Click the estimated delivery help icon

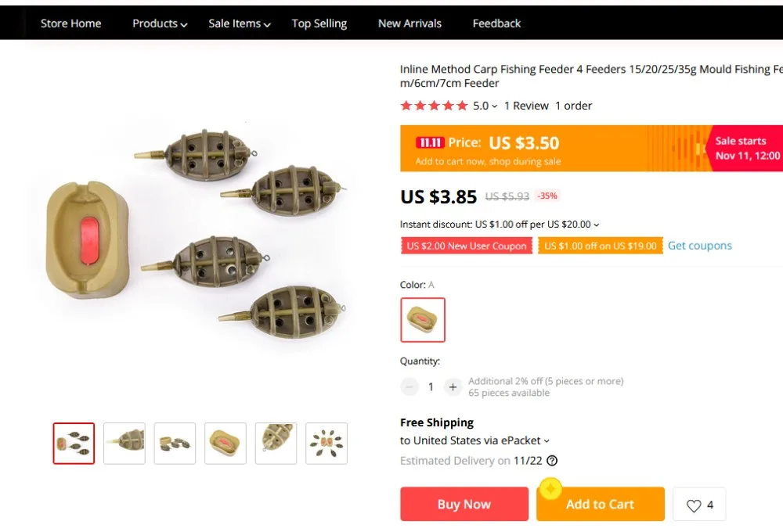[x=552, y=461]
